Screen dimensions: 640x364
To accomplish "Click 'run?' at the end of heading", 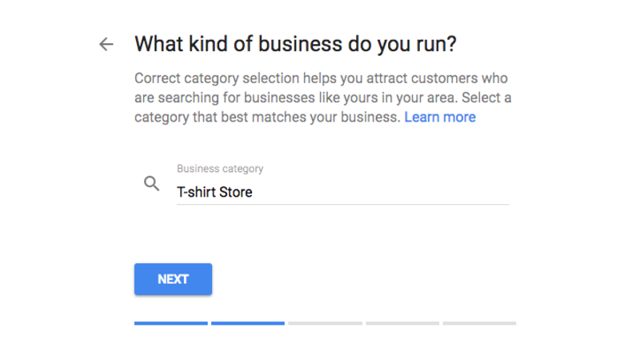I will pos(436,44).
